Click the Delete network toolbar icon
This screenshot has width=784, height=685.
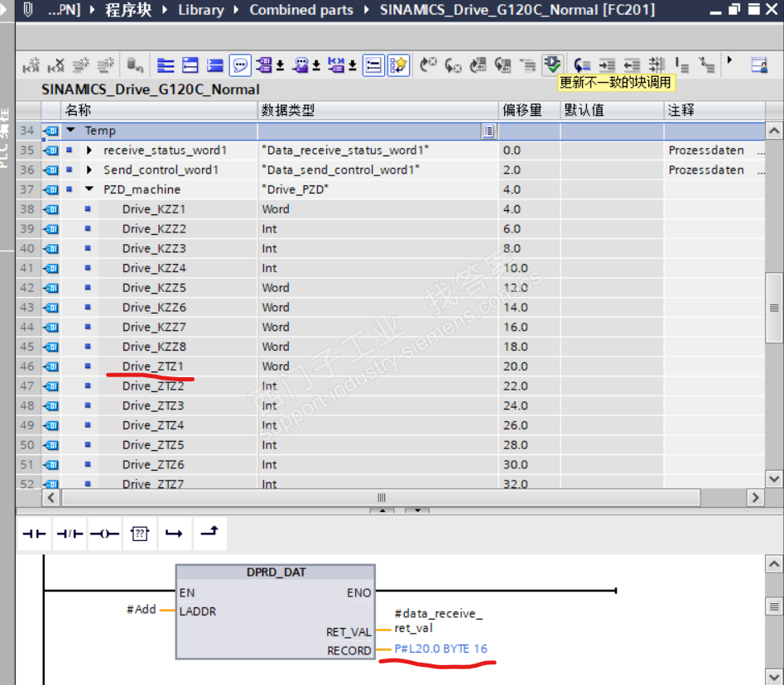tap(56, 65)
